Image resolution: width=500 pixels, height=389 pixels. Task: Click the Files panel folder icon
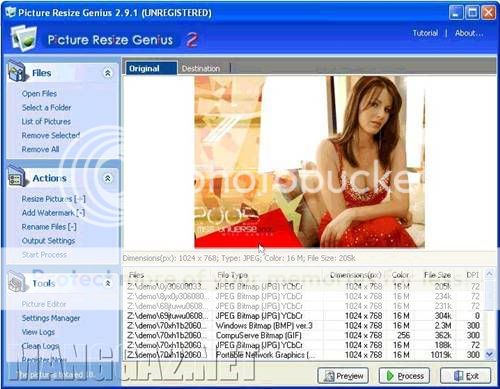(x=17, y=70)
